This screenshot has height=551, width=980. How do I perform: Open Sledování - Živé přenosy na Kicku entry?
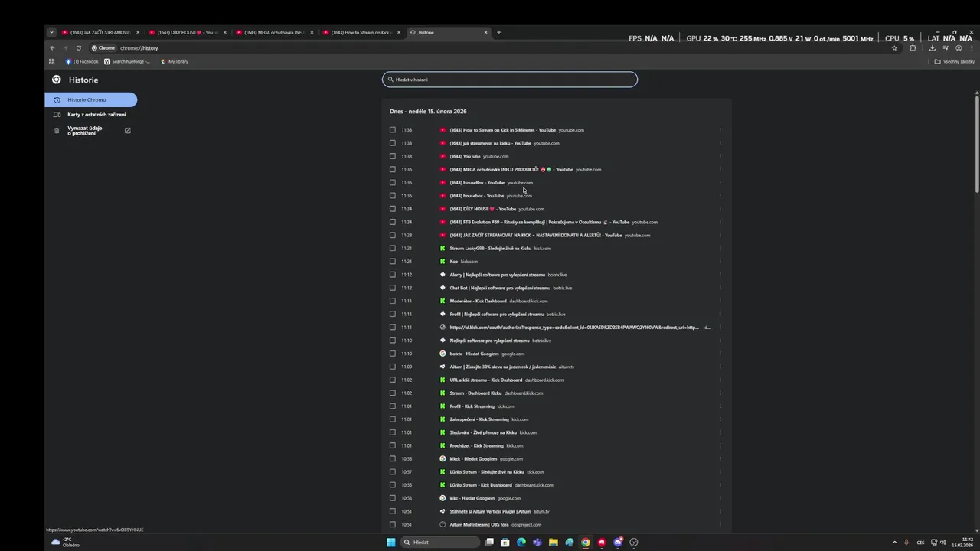click(x=483, y=432)
